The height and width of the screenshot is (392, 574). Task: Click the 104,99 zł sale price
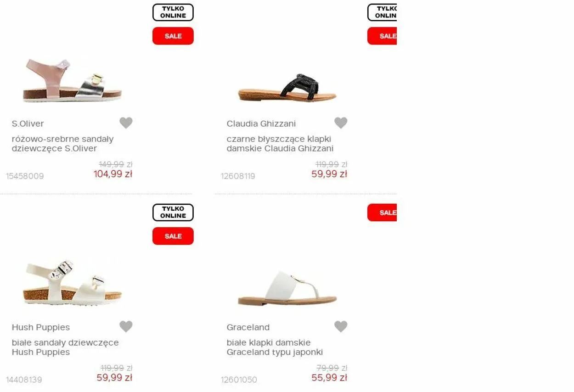pos(113,174)
